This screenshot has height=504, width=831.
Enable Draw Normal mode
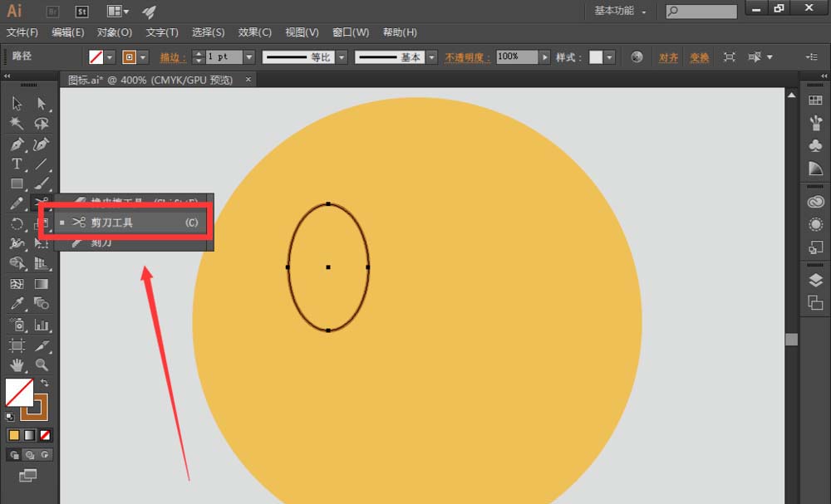(14, 455)
